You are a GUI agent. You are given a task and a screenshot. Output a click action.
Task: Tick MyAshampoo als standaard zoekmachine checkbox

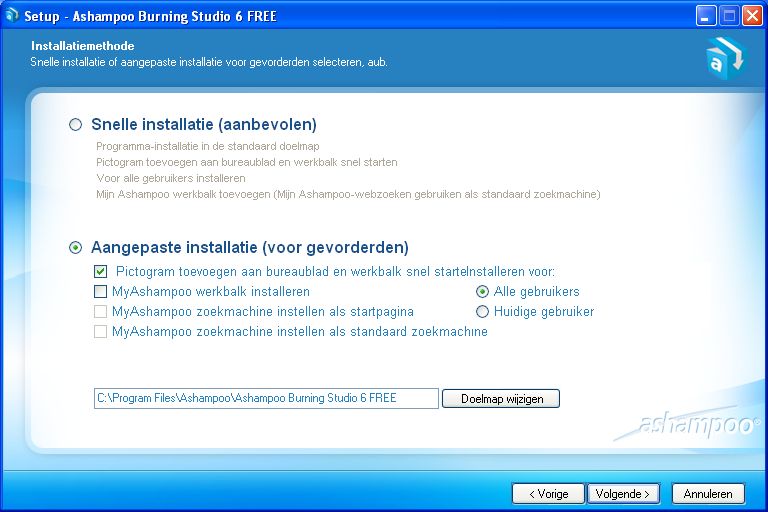pos(101,332)
